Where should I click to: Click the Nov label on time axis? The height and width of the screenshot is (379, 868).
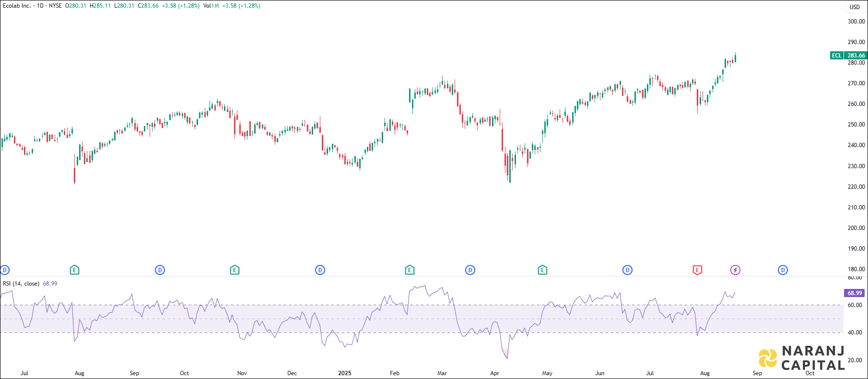242,373
